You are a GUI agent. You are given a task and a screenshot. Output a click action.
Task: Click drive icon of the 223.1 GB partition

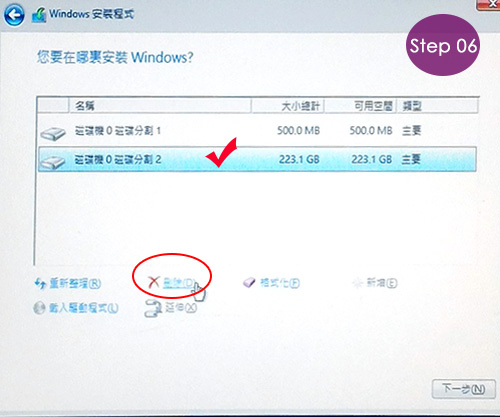53,162
